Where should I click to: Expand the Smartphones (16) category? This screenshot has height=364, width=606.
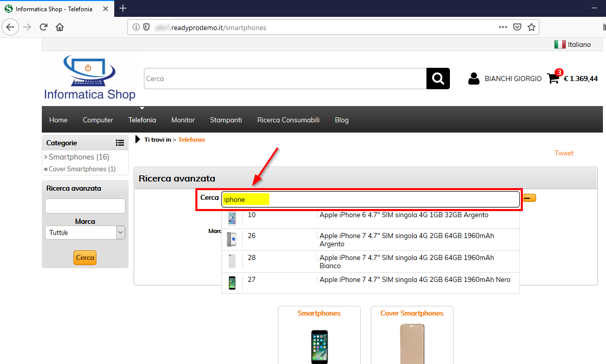[79, 157]
